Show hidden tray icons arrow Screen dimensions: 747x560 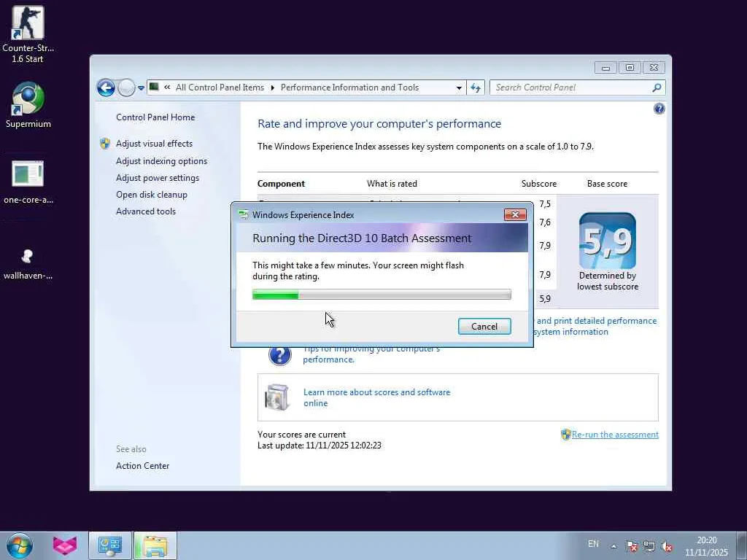pyautogui.click(x=614, y=546)
